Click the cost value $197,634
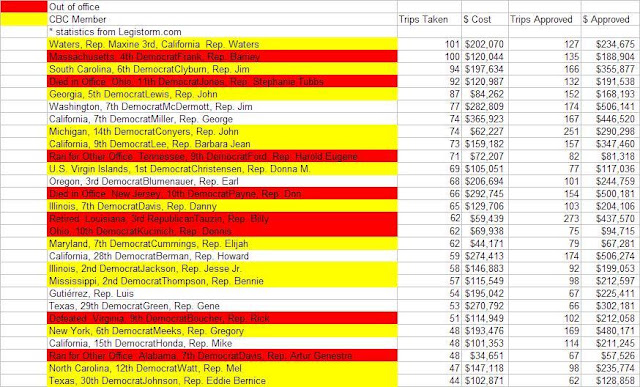The image size is (640, 387). [484, 69]
